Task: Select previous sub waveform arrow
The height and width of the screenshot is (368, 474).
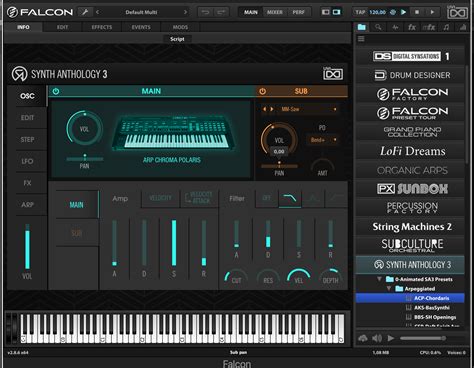Action: pos(265,109)
